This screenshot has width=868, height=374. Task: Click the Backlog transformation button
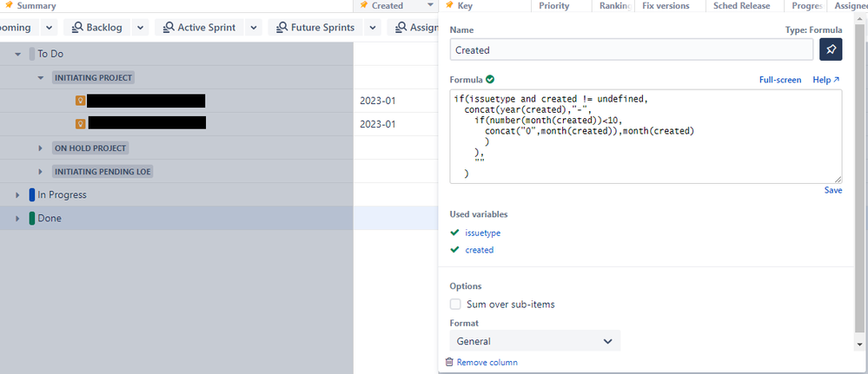click(96, 27)
